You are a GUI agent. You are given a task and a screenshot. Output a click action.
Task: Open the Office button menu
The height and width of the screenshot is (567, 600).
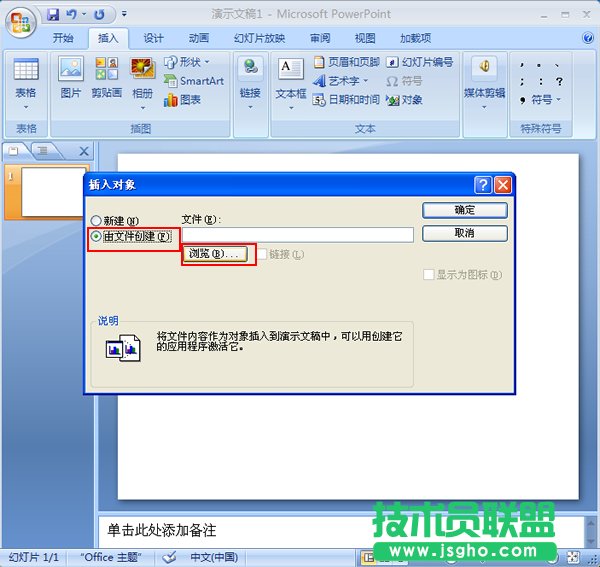pos(21,22)
